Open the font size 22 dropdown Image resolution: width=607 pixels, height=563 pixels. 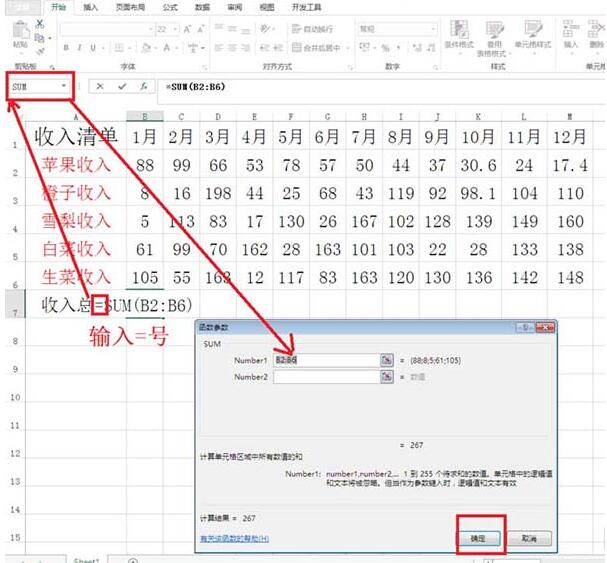pos(175,29)
